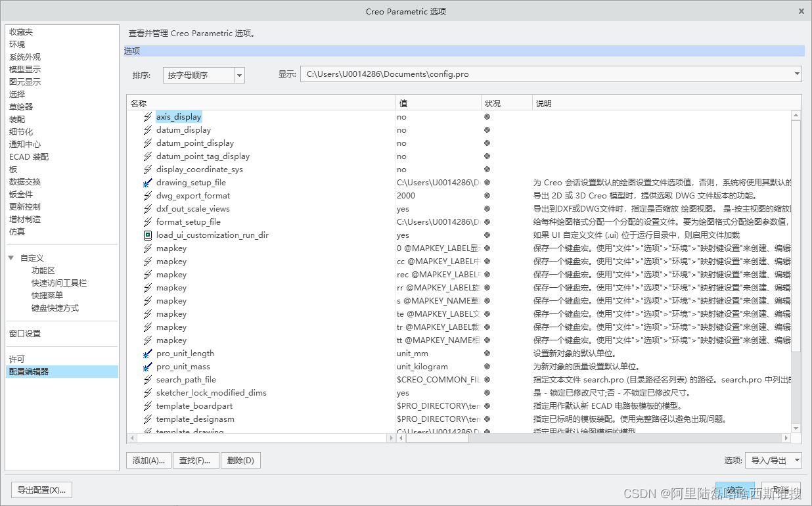Click the icon beside display_coordinate_sys
This screenshot has height=506, width=812.
(148, 170)
